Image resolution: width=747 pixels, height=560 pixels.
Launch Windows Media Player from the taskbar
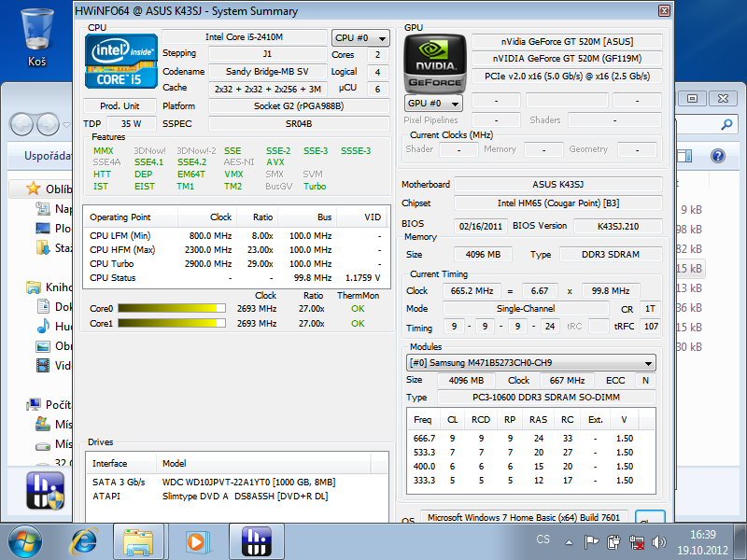(196, 541)
